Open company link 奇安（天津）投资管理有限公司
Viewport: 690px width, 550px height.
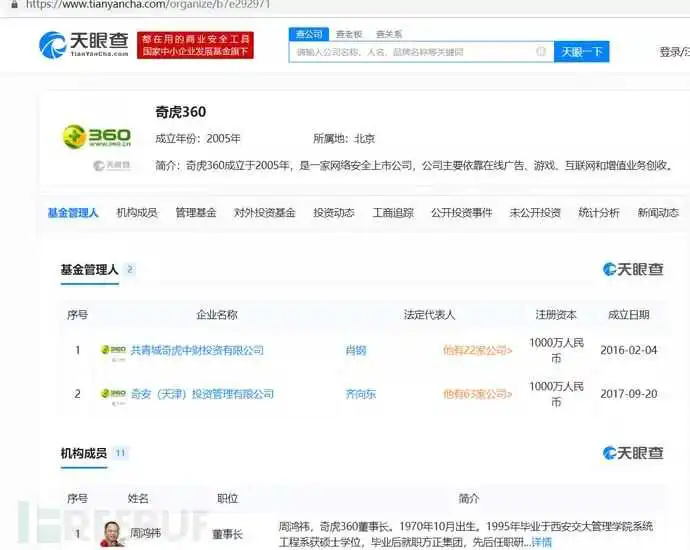coord(202,394)
